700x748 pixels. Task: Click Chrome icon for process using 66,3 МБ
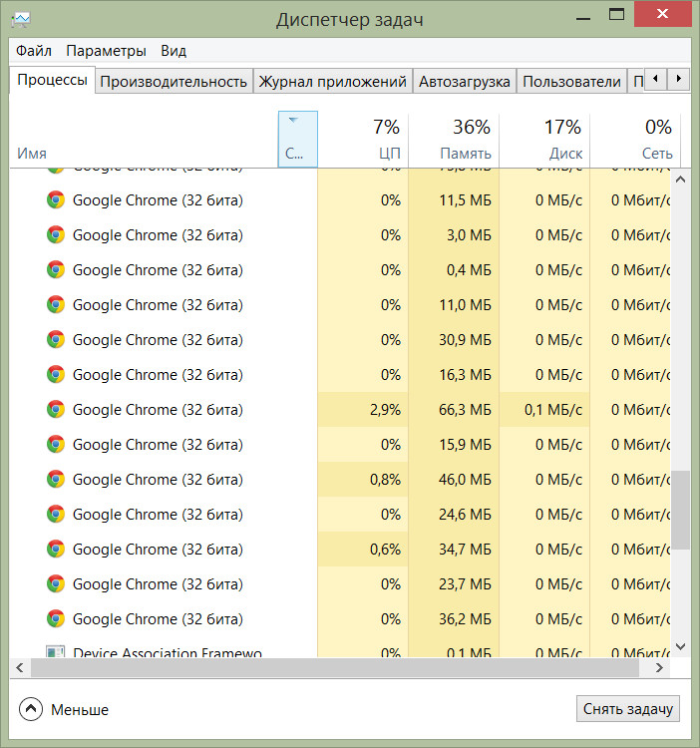[x=56, y=409]
